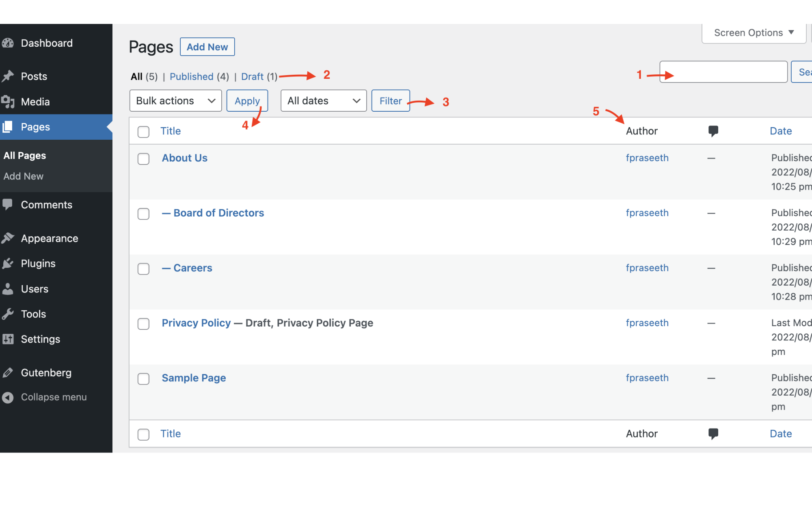Click the Collapse menu arrow icon

pyautogui.click(x=8, y=397)
